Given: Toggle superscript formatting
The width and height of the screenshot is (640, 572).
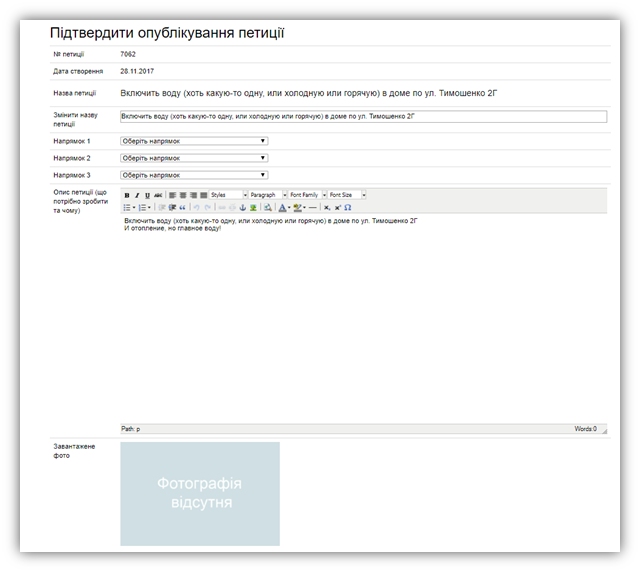Looking at the screenshot, I should tap(338, 207).
